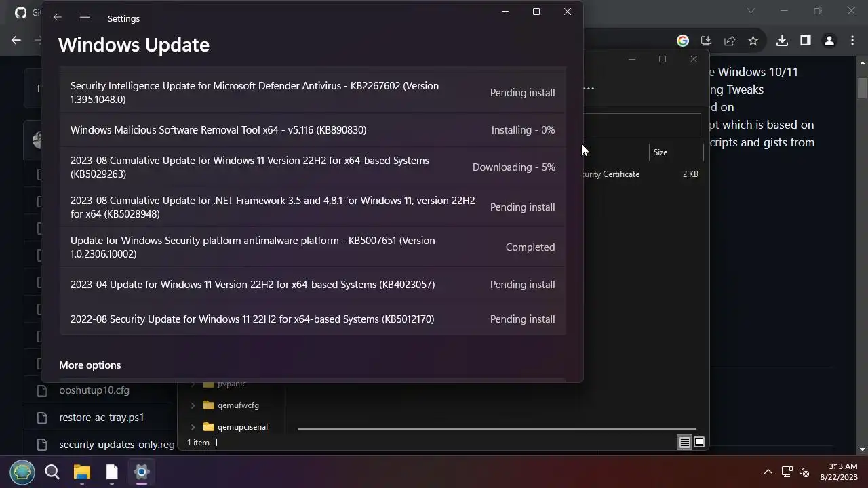Image resolution: width=868 pixels, height=488 pixels.
Task: Click file icon beside security-updates-only.reg
Action: point(42,445)
